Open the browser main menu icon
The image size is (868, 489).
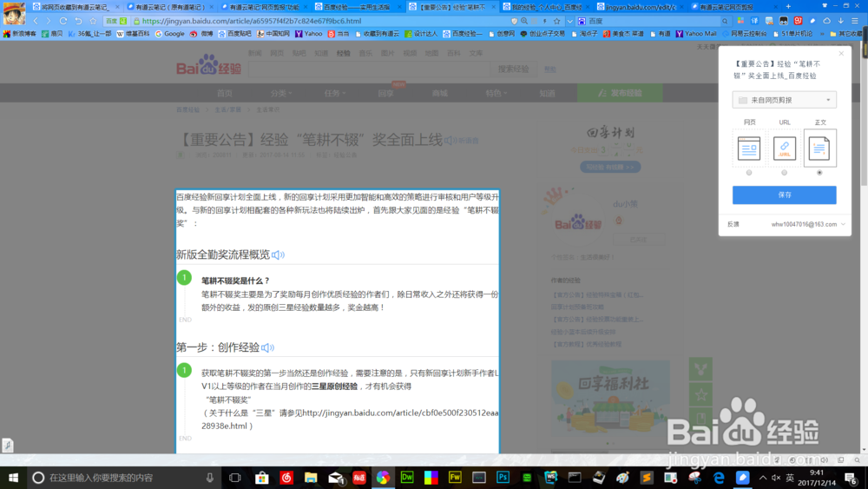(x=855, y=21)
